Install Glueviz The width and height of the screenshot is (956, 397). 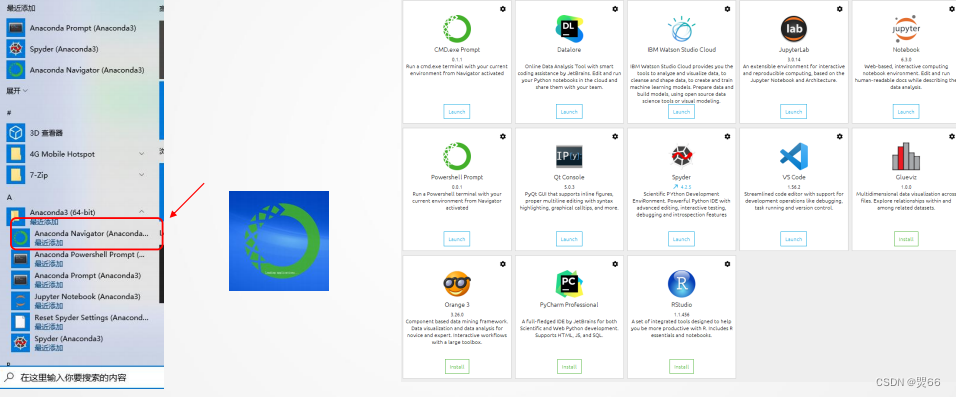click(x=906, y=239)
